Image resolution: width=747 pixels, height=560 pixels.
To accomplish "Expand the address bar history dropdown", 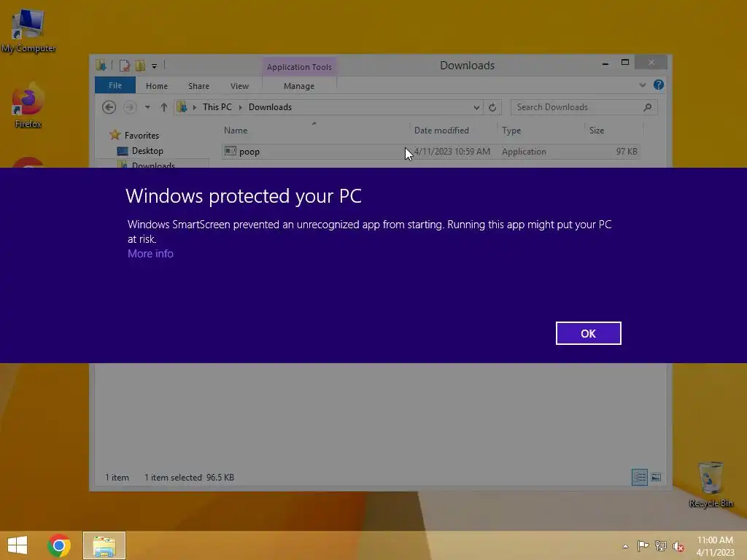I will coord(476,108).
